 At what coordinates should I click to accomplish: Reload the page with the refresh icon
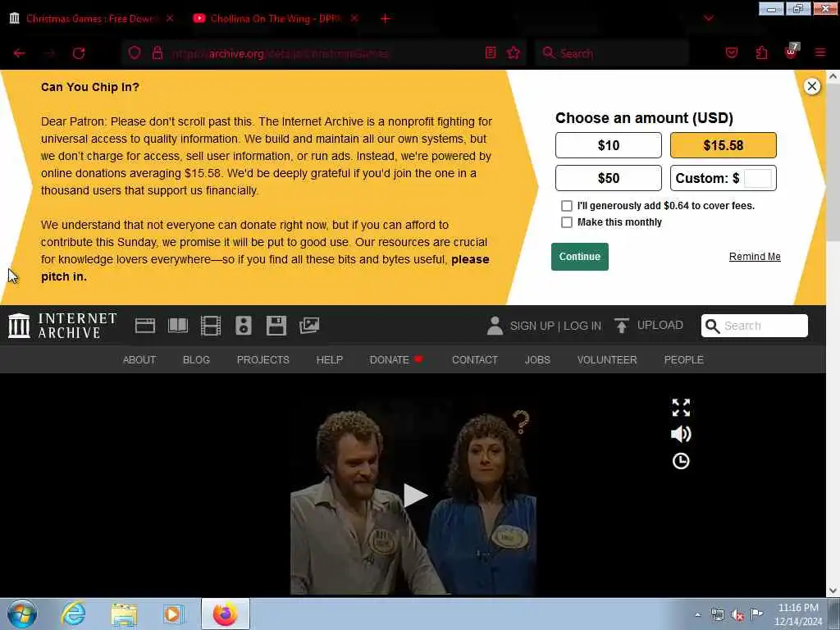tap(79, 53)
